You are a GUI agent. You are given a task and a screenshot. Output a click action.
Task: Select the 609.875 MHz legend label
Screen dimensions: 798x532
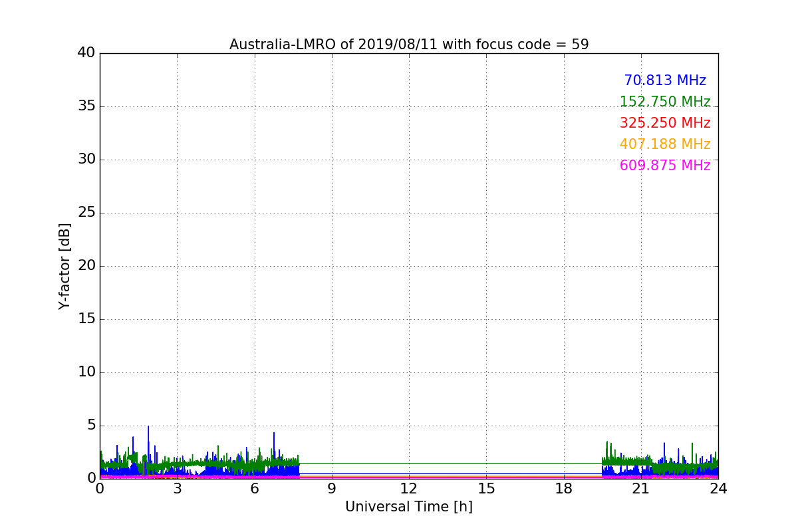(665, 166)
